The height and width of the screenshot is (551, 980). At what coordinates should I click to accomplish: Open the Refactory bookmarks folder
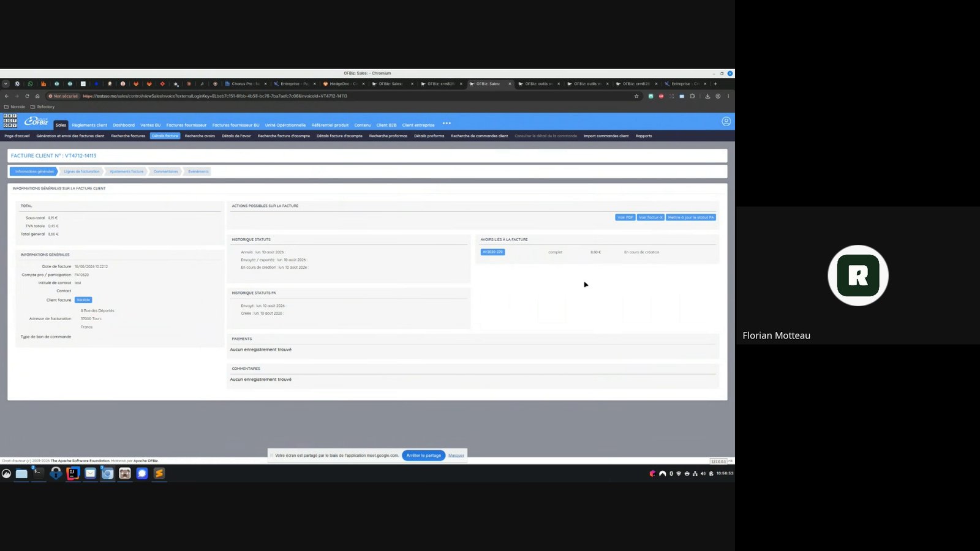click(43, 107)
